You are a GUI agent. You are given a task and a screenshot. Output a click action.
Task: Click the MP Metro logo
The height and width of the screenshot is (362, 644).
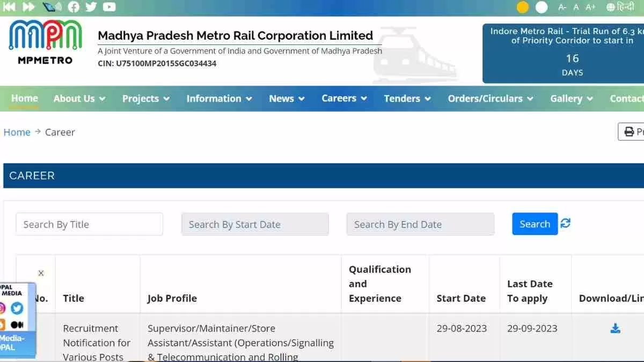pyautogui.click(x=45, y=42)
